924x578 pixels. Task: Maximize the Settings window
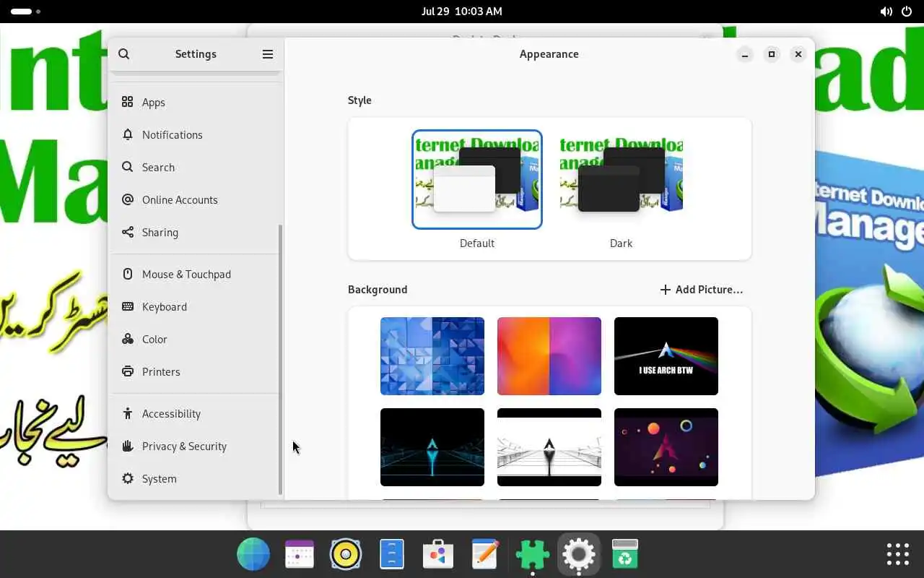772,54
